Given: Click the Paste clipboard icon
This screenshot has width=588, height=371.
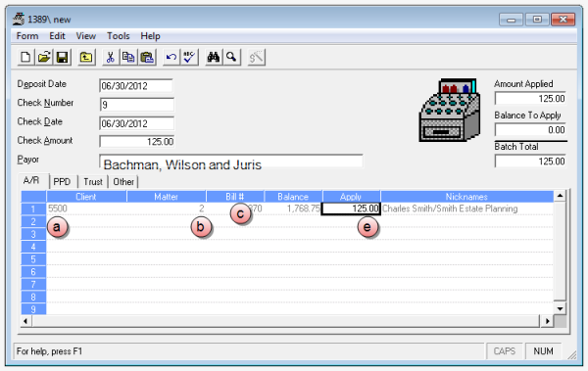Looking at the screenshot, I should tap(147, 58).
